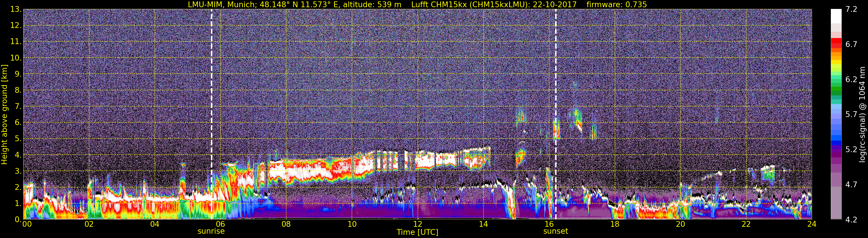Click colorbar value '4.7'

pos(851,185)
